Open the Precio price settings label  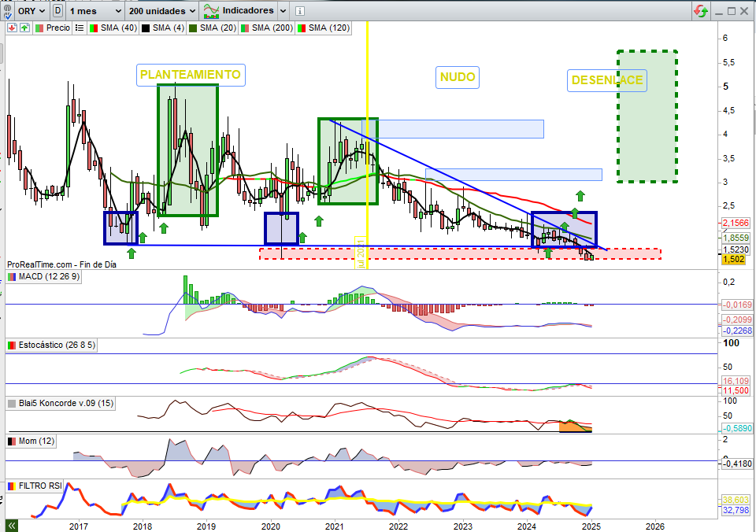click(54, 28)
